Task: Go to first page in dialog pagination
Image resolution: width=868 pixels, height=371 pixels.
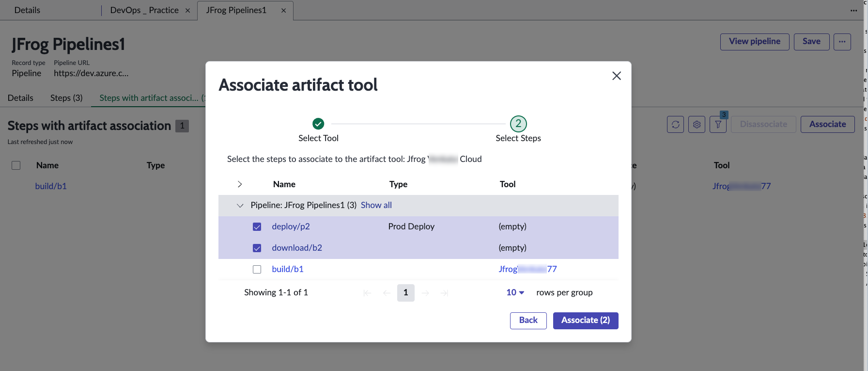Action: click(367, 293)
